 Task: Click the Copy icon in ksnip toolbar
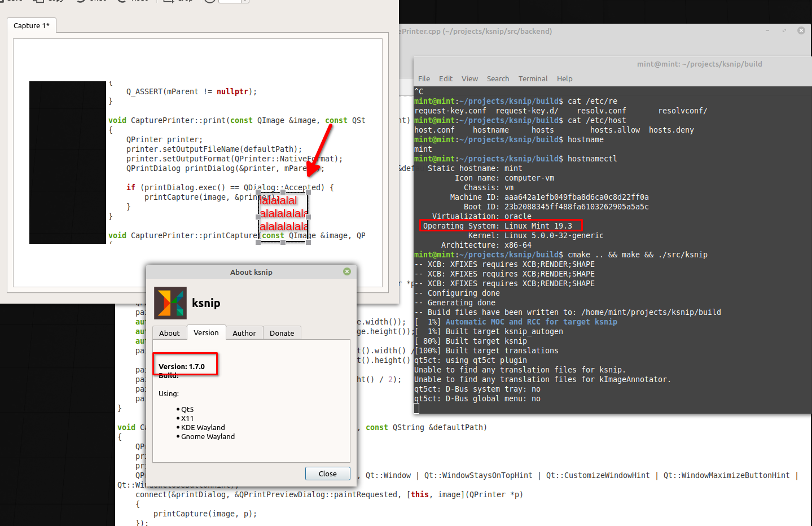48,1
